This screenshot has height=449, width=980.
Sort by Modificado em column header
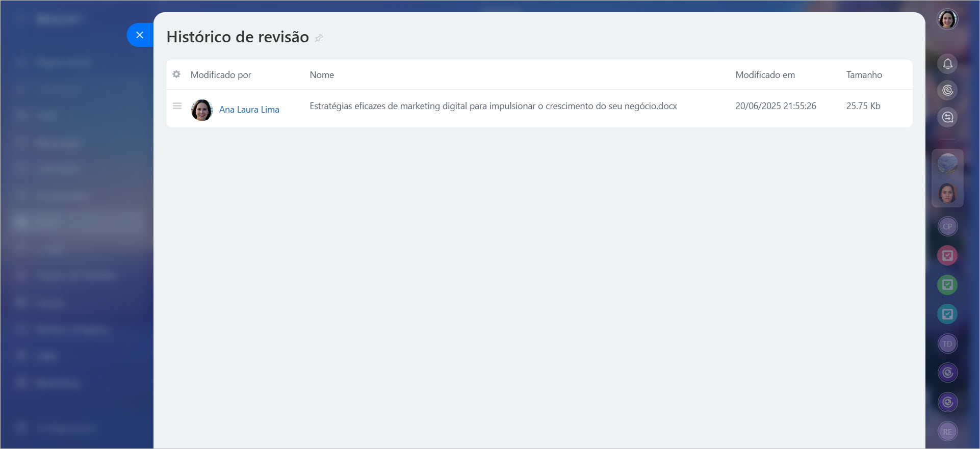point(765,75)
